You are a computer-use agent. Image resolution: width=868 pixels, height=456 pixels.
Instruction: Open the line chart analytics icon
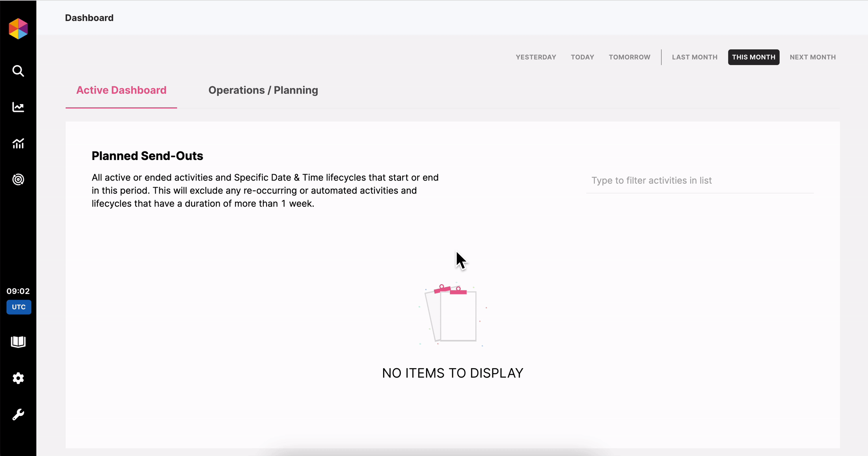(x=18, y=107)
